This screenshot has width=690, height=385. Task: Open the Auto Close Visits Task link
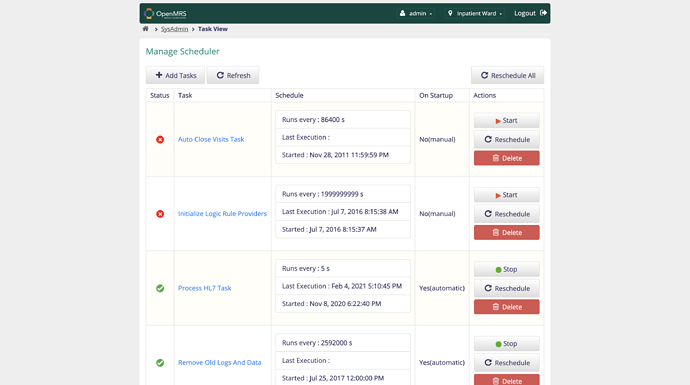pos(211,139)
